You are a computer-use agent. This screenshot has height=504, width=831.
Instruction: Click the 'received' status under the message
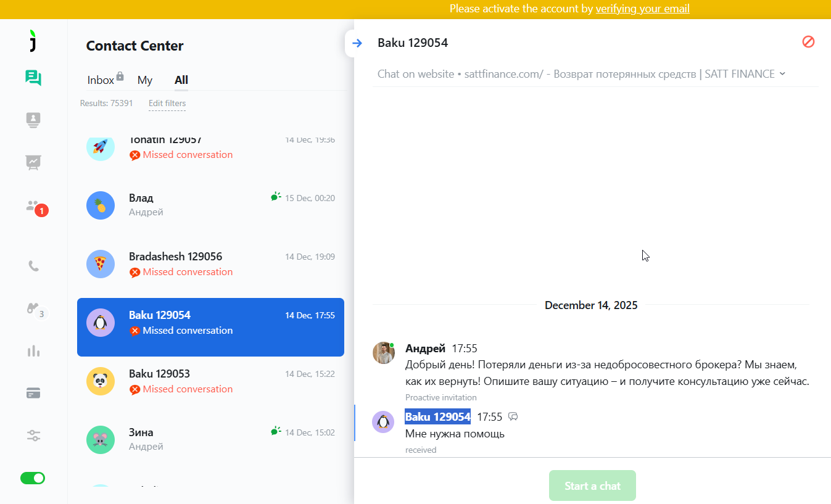click(x=421, y=450)
